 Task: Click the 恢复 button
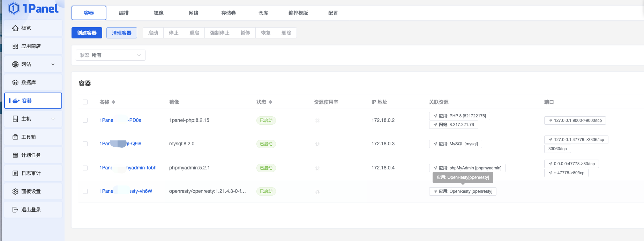tap(266, 33)
